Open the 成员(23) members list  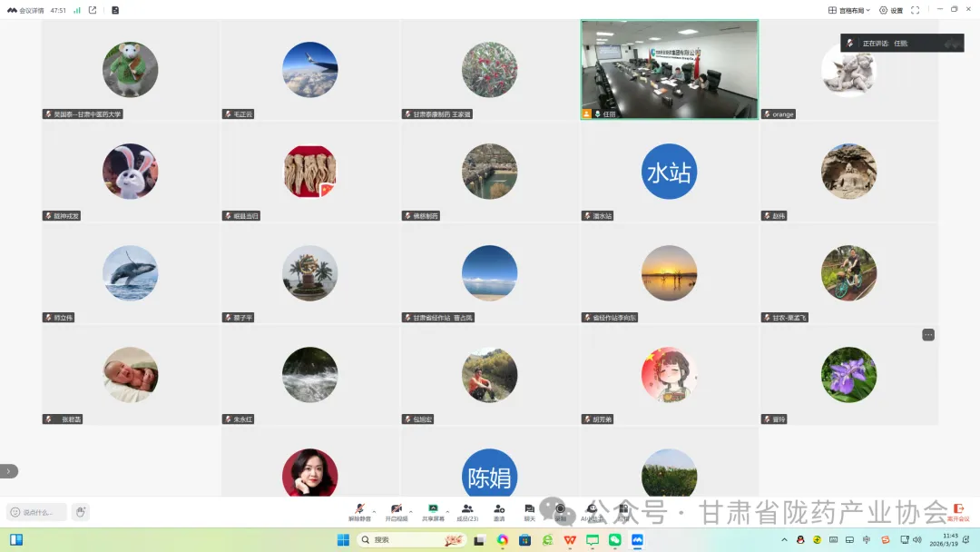467,512
